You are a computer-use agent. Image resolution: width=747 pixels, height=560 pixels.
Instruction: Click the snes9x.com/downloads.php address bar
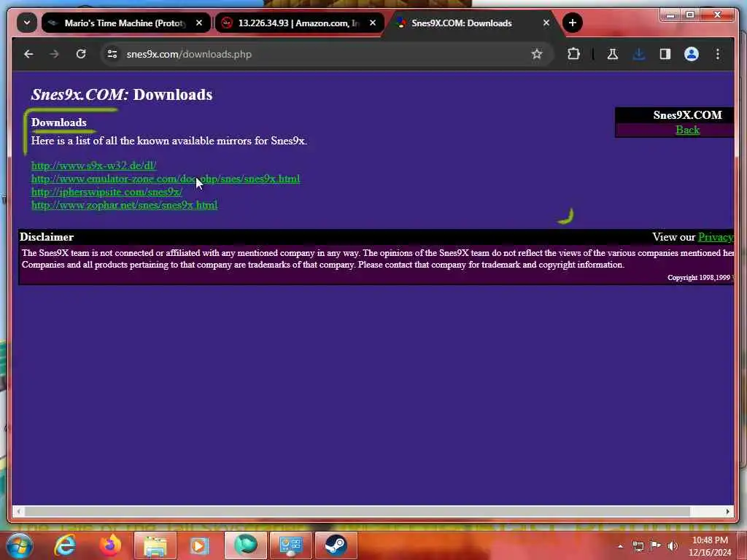click(327, 54)
